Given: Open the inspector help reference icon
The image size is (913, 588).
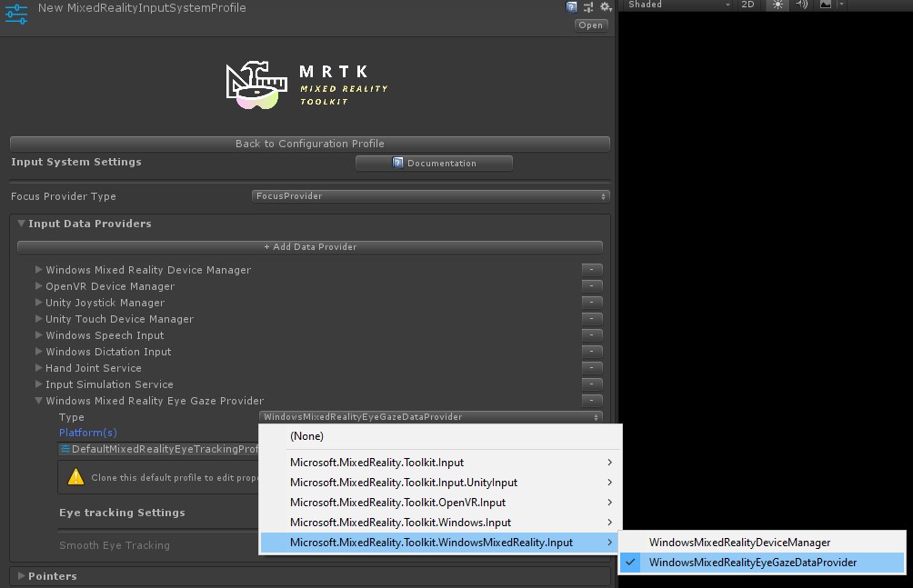Looking at the screenshot, I should (x=572, y=7).
